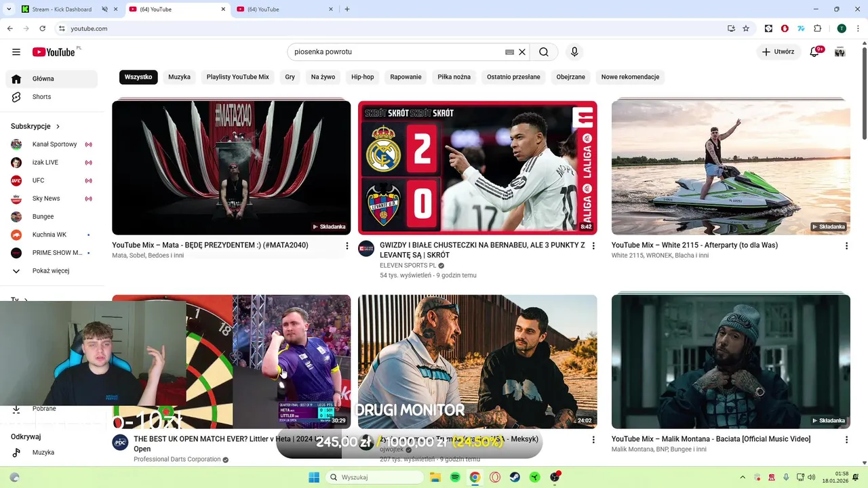Click the PDC channel avatar

click(120, 443)
